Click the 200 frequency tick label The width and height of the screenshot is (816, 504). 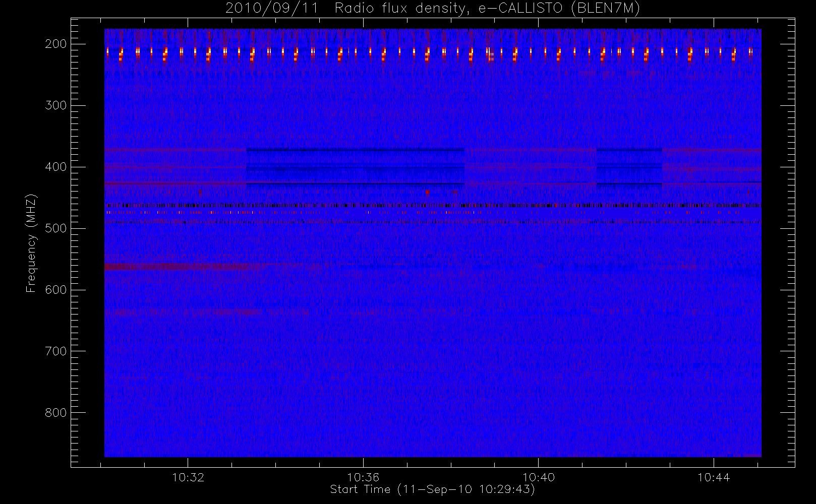(x=56, y=44)
